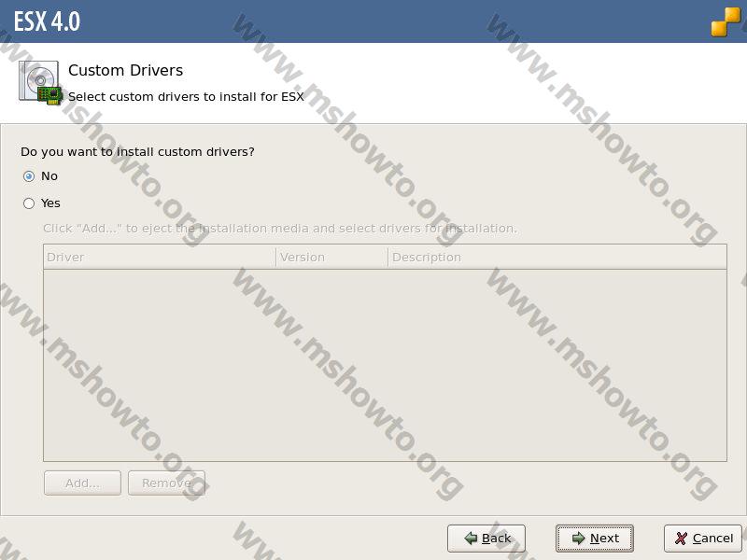
Task: Cancel the ESX installation
Action: coord(703,539)
